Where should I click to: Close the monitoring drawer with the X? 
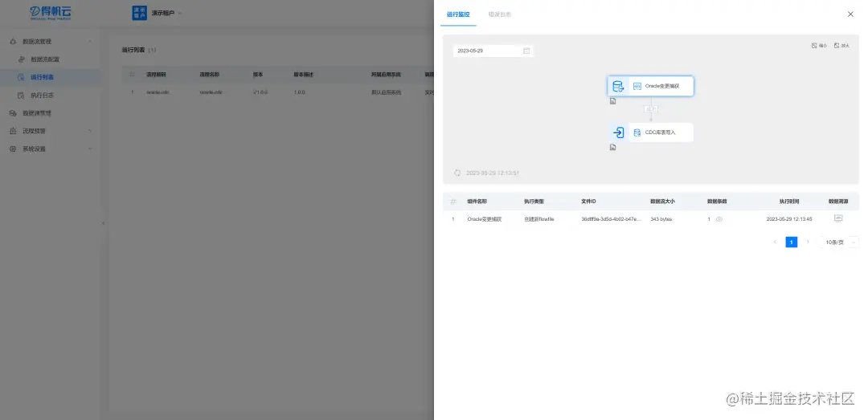point(850,14)
